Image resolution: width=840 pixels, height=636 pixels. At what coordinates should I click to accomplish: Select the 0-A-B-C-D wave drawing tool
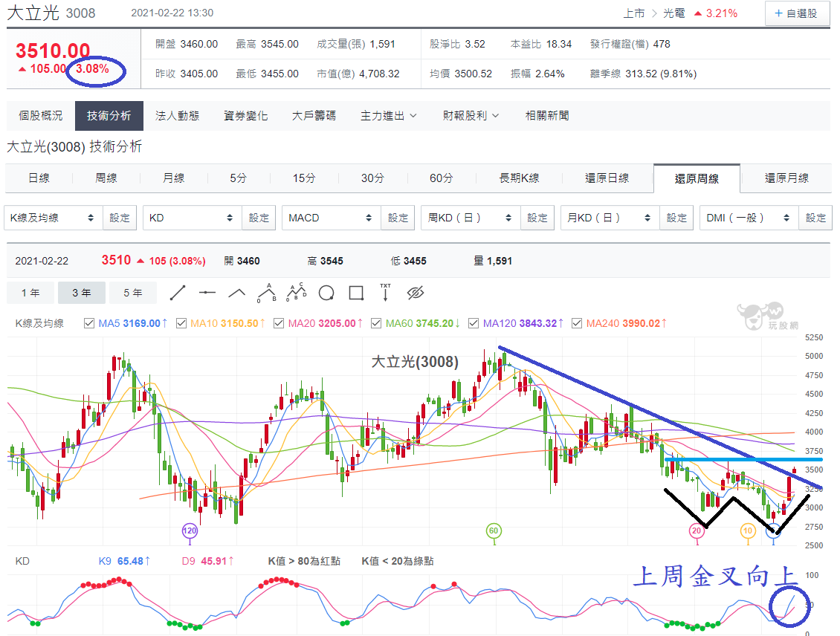click(297, 292)
